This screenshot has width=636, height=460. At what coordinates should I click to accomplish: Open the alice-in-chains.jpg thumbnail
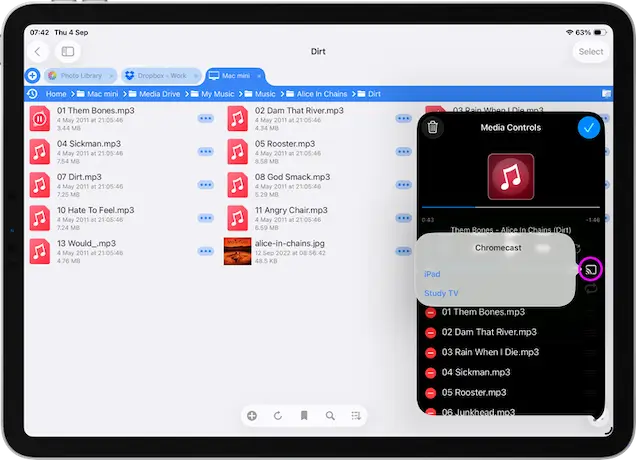coord(237,250)
